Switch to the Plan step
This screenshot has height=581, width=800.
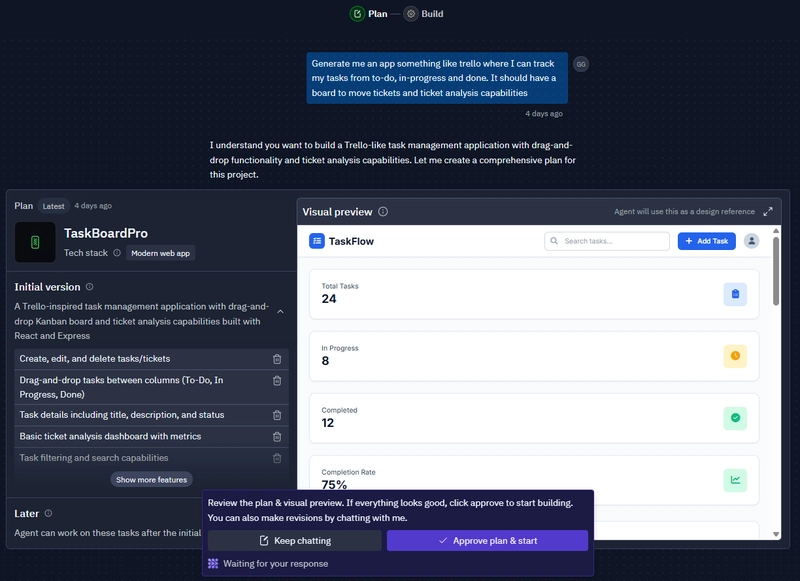[x=369, y=14]
